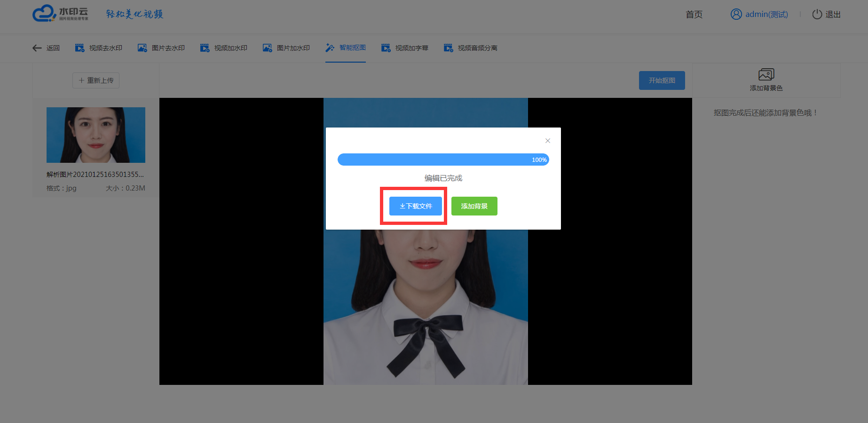Click the 视频加水印 video icon
The image size is (868, 423).
[x=205, y=48]
